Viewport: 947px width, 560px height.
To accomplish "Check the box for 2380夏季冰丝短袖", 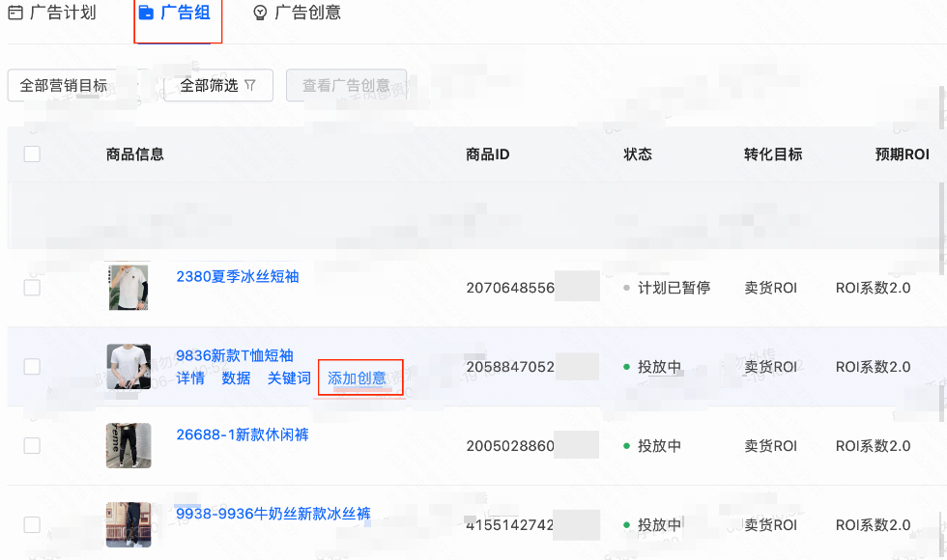I will [32, 288].
